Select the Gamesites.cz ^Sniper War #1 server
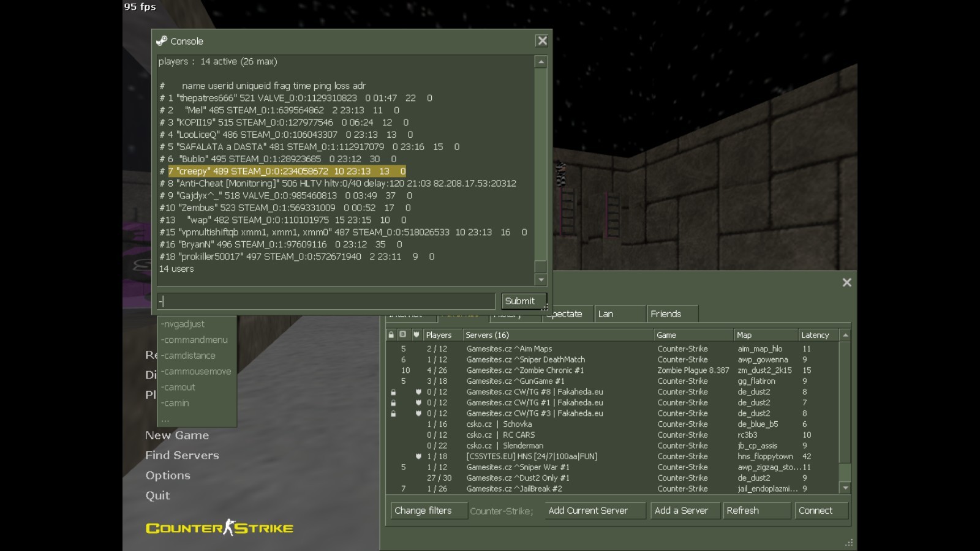 coord(612,467)
